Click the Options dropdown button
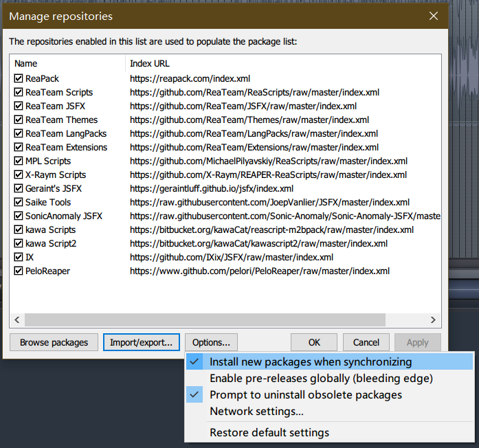The image size is (479, 448). pyautogui.click(x=211, y=342)
